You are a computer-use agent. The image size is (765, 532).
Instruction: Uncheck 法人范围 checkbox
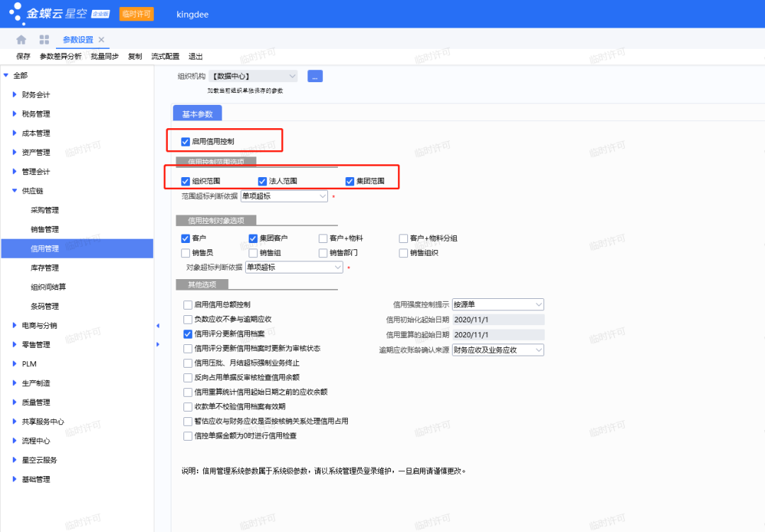tap(263, 181)
